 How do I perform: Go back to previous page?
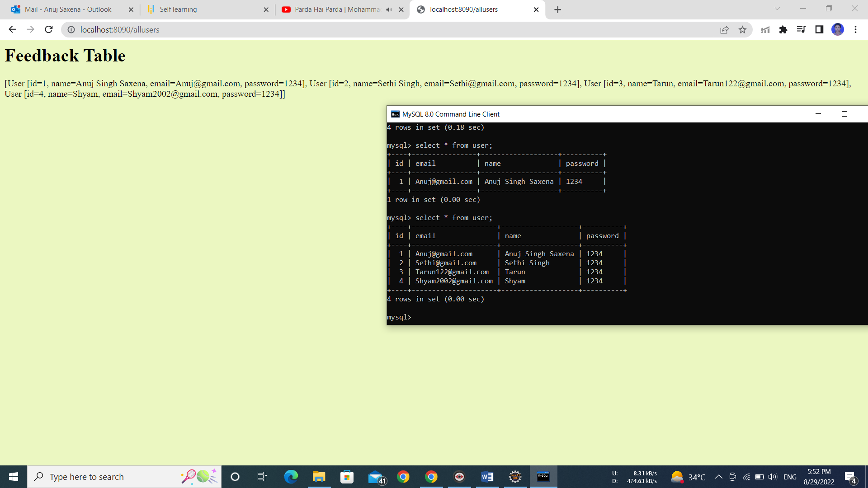click(x=12, y=29)
